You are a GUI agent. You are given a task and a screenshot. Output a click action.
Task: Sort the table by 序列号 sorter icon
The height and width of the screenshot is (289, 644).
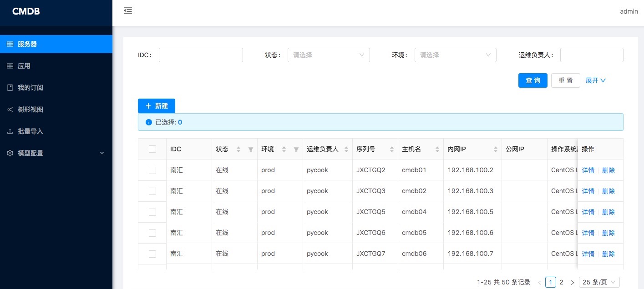pos(391,149)
